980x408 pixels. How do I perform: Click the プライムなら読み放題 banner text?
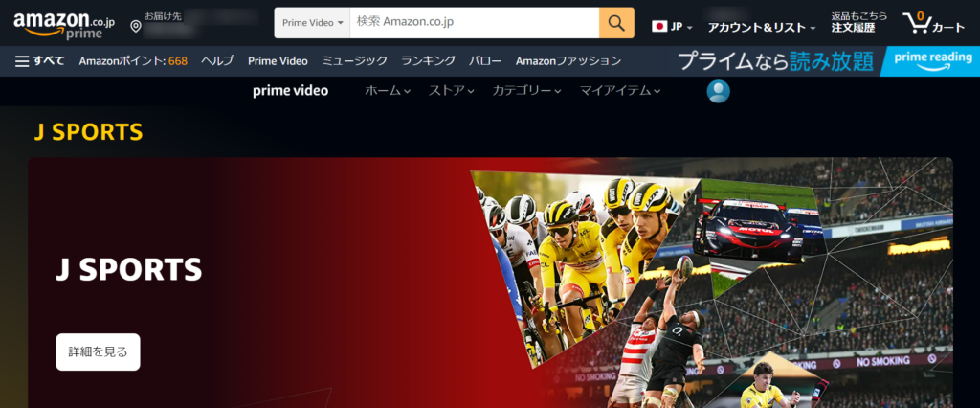(775, 60)
